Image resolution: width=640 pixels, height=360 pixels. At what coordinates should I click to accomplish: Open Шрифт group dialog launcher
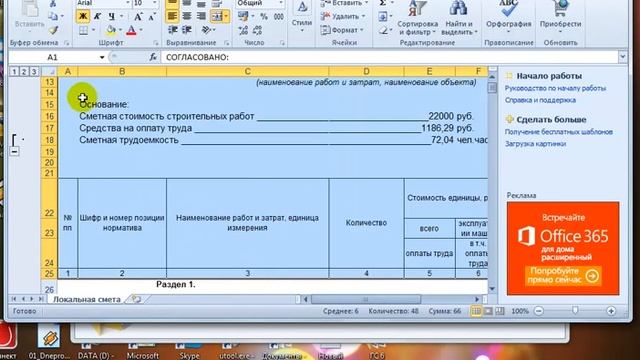[156, 43]
